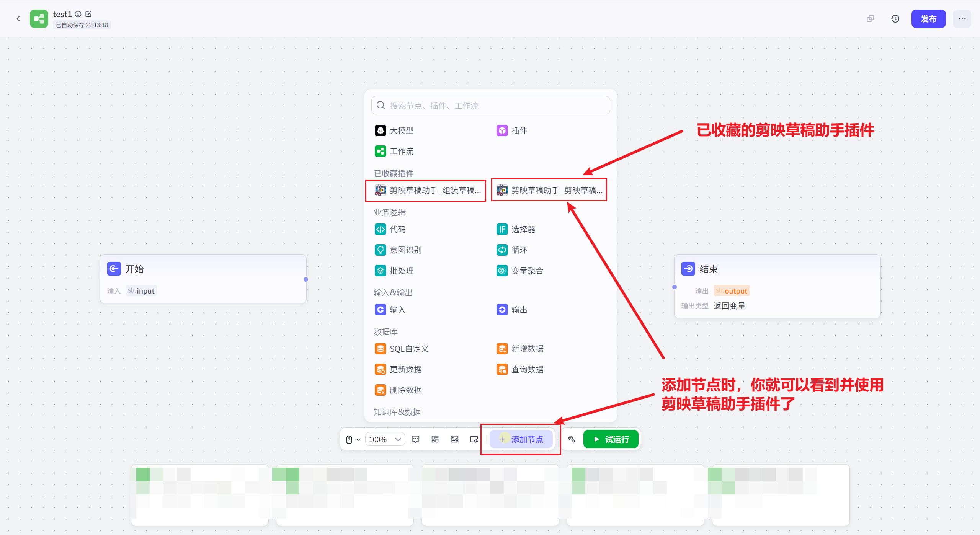Select 剪映草稿助手_组装草稿 favorite plugin

(425, 190)
